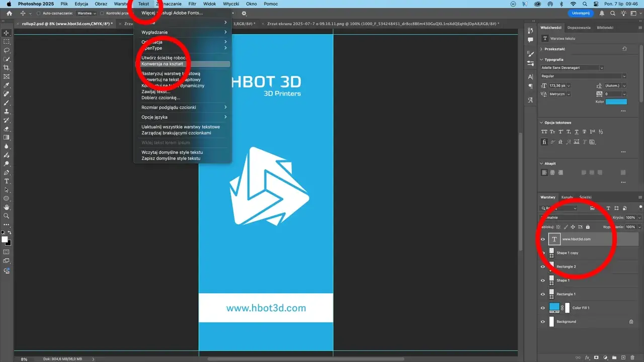The height and width of the screenshot is (362, 644).
Task: Toggle the Kontrolki przekształcania checkbox
Action: pos(103,13)
